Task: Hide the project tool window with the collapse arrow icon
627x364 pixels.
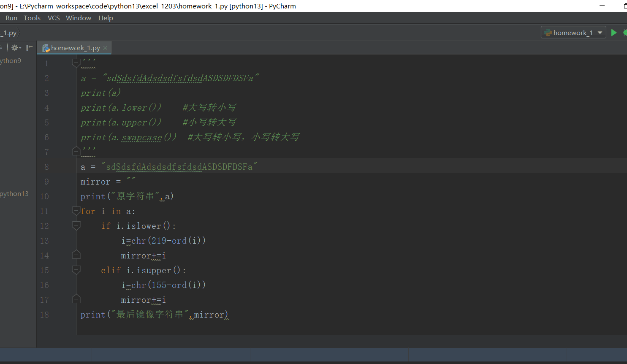Action: [x=29, y=48]
